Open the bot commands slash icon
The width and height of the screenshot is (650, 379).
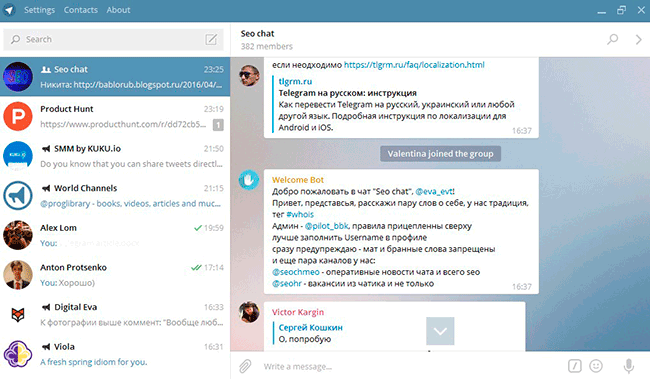[x=575, y=366]
